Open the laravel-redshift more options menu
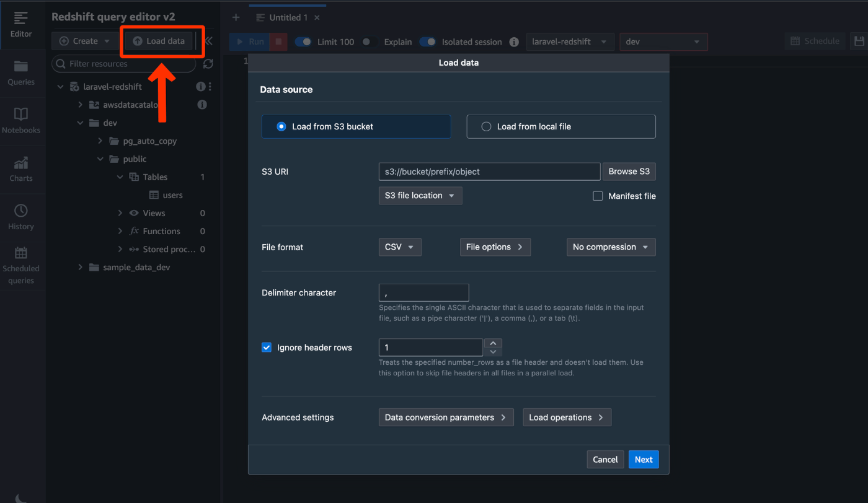 [210, 87]
